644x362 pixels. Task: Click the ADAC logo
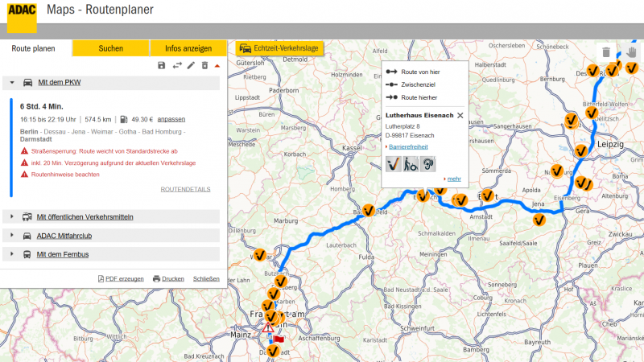click(x=22, y=16)
